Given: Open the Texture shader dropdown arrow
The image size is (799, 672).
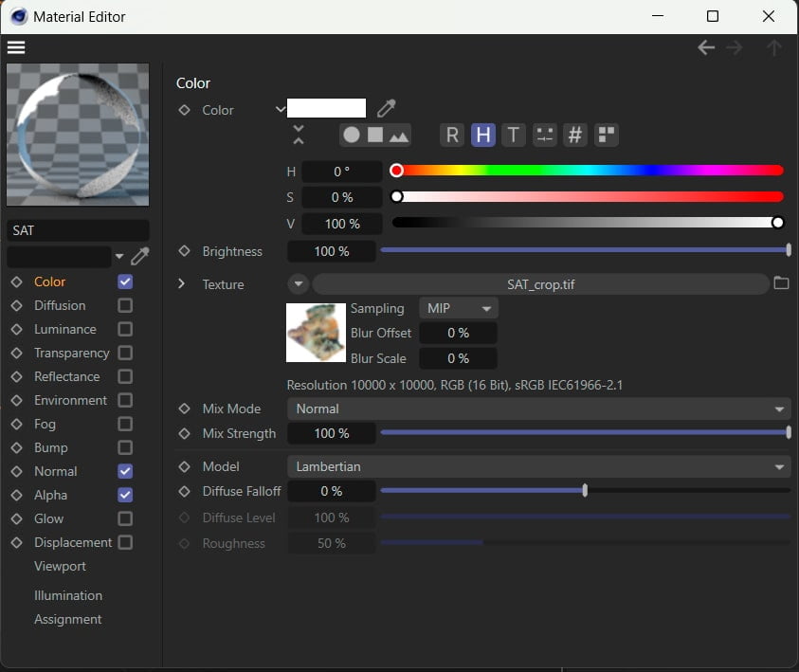Looking at the screenshot, I should (x=299, y=283).
